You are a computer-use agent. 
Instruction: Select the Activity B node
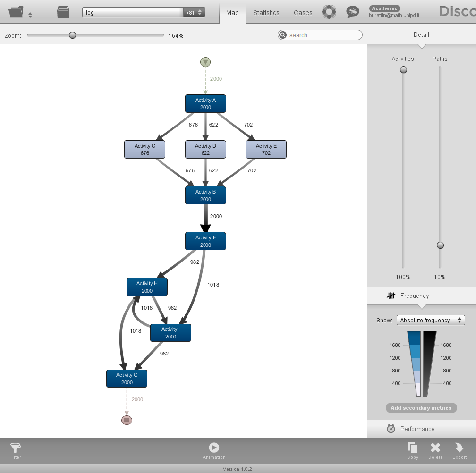[205, 195]
